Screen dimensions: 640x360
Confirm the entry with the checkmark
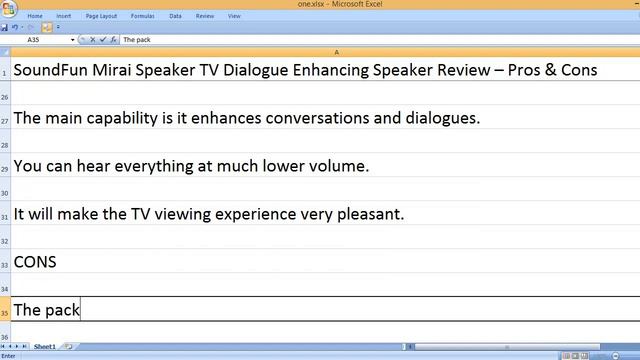tap(103, 40)
